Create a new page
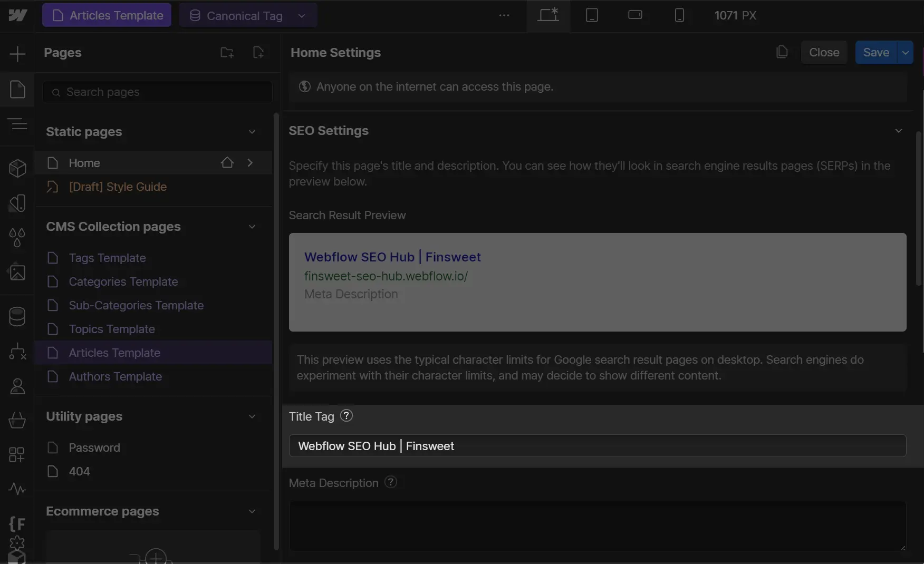Viewport: 924px width, 564px height. pyautogui.click(x=258, y=53)
